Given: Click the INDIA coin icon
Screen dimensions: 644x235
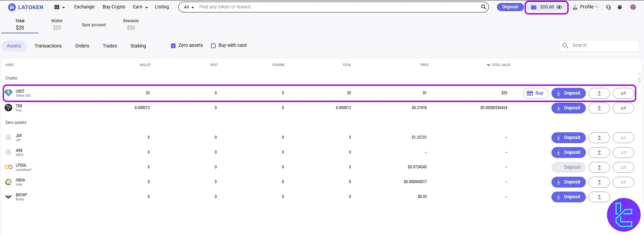Looking at the screenshot, I should [x=8, y=182].
